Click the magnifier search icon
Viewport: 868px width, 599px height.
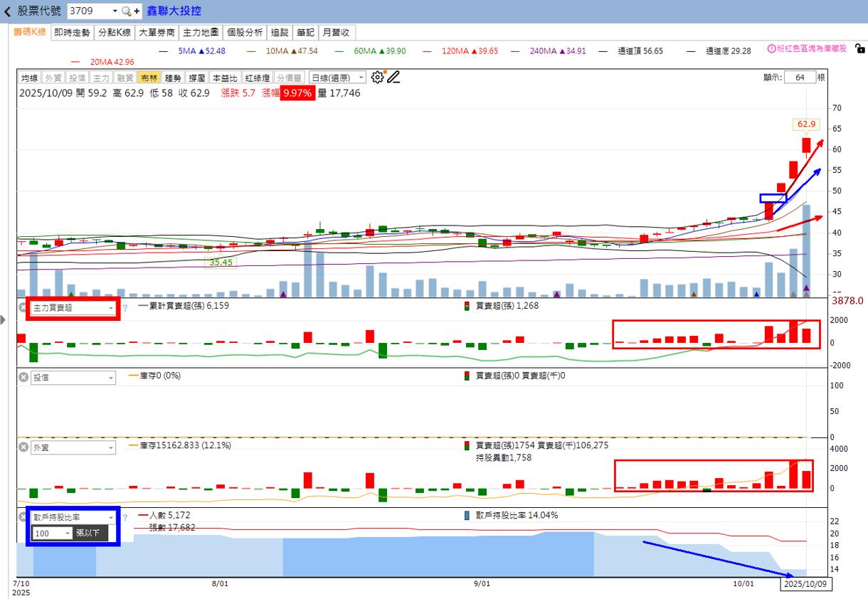coord(126,11)
